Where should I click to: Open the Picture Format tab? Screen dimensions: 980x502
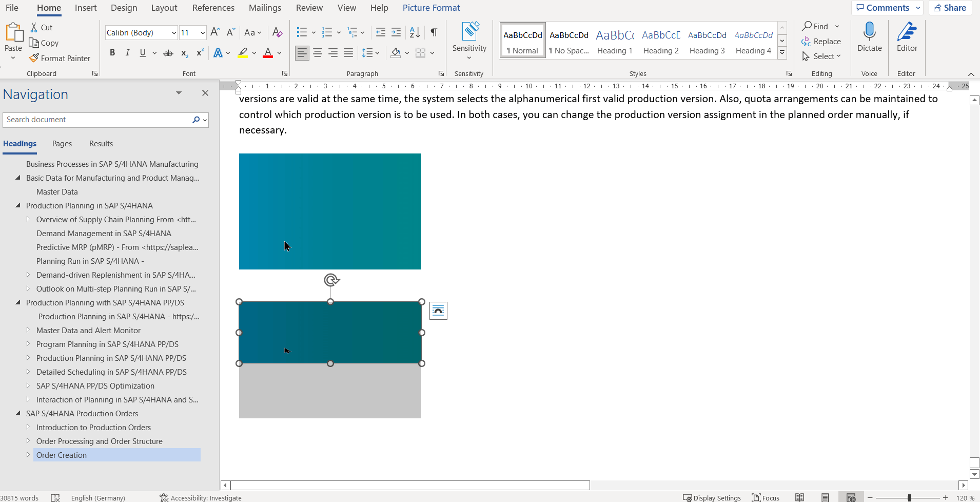(431, 8)
